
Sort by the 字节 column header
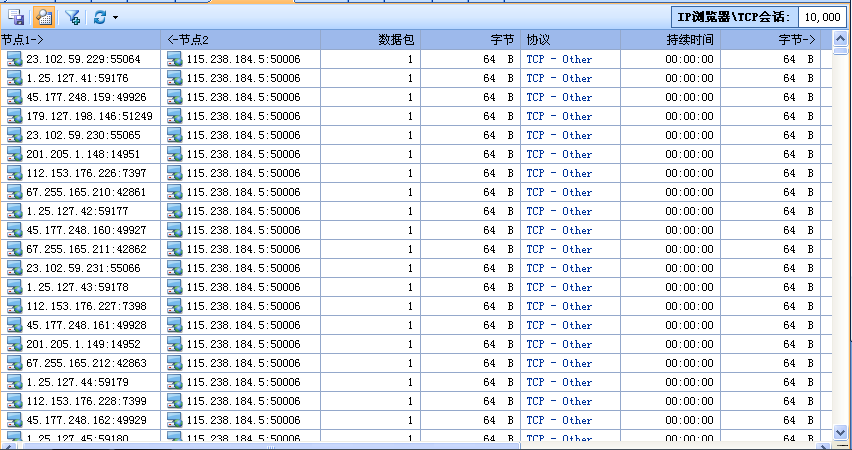[471, 40]
